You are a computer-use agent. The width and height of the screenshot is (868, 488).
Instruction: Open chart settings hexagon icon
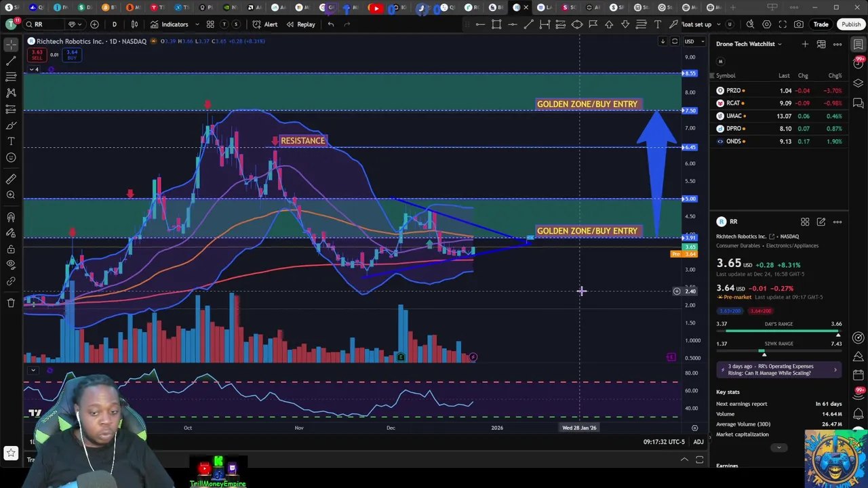point(766,24)
